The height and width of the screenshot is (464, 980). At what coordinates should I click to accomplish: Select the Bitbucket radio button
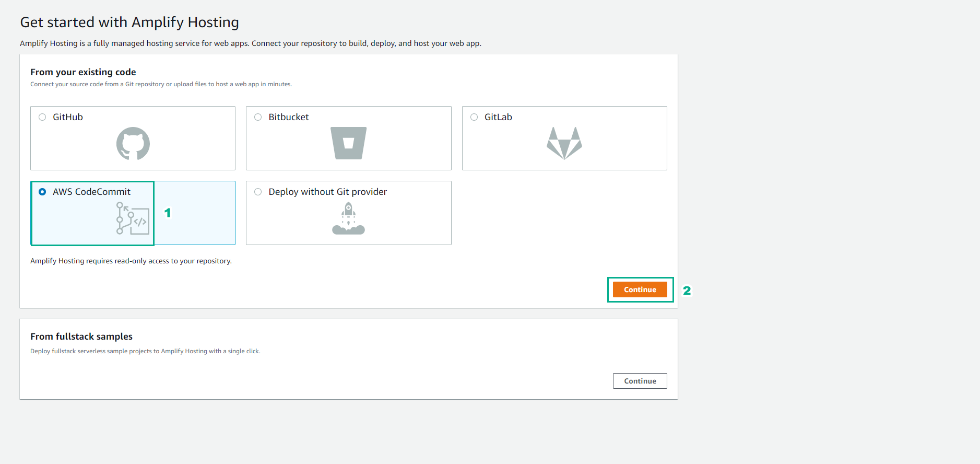pyautogui.click(x=258, y=117)
